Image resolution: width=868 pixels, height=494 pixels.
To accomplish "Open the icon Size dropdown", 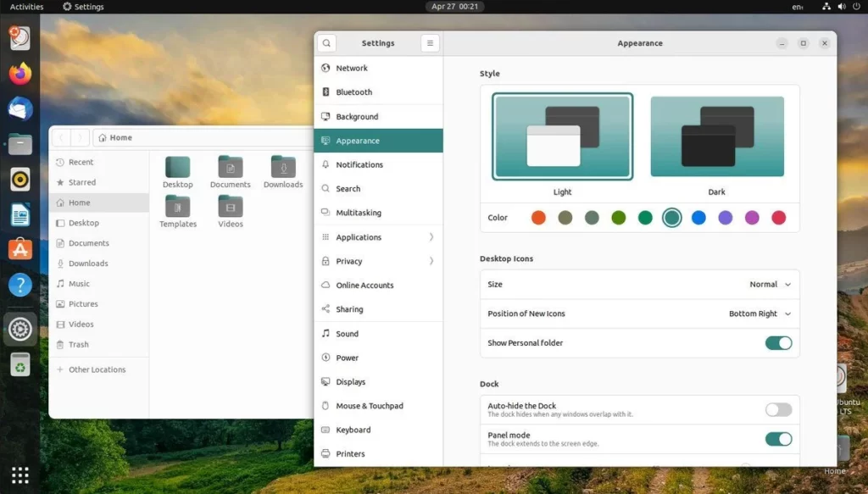I will point(770,285).
